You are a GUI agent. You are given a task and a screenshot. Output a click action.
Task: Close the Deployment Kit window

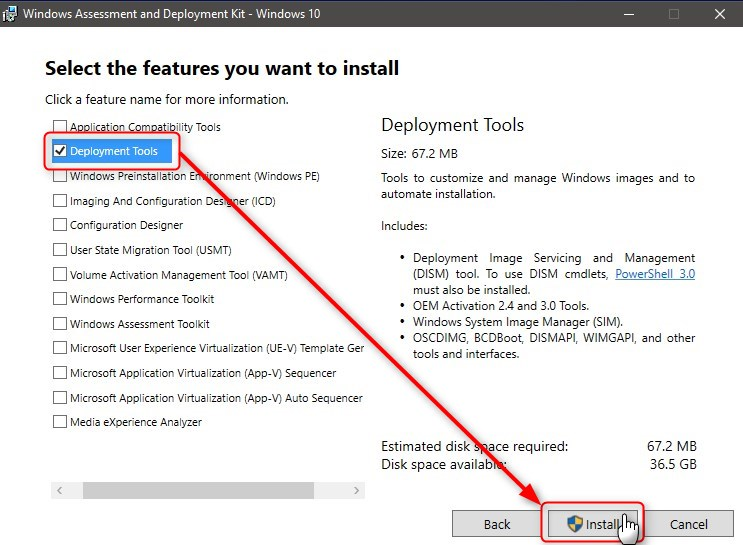click(720, 14)
